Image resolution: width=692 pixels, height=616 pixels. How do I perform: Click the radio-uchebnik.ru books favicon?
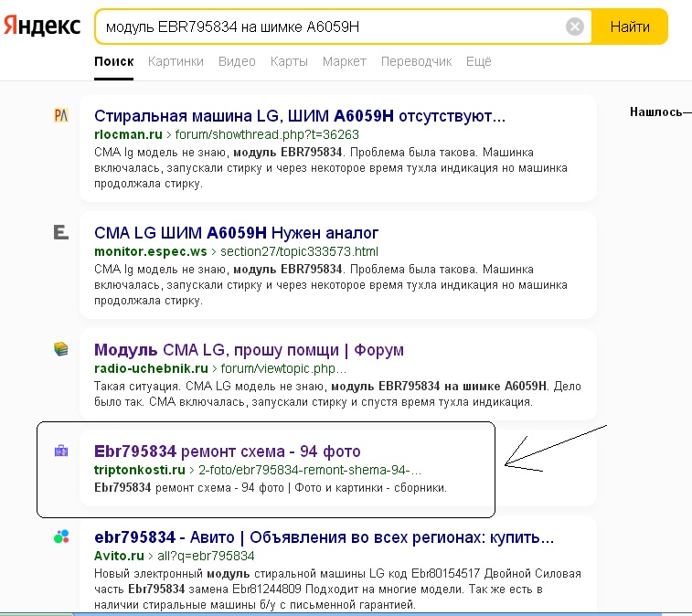(x=61, y=349)
